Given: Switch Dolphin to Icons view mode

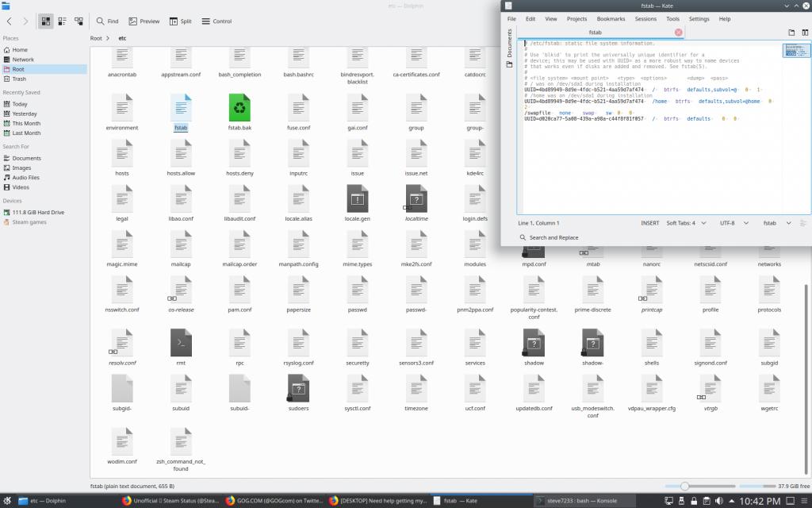Looking at the screenshot, I should (44, 21).
